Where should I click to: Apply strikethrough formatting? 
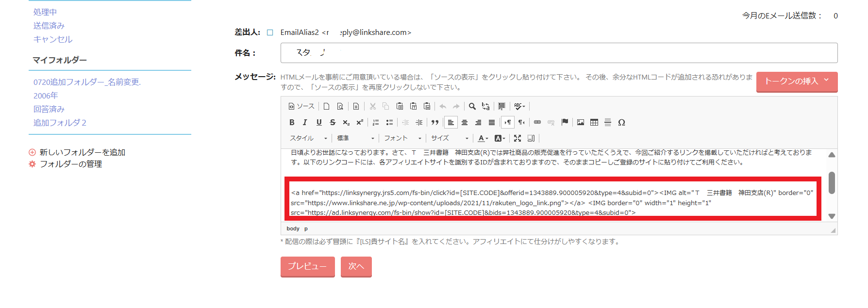[333, 122]
